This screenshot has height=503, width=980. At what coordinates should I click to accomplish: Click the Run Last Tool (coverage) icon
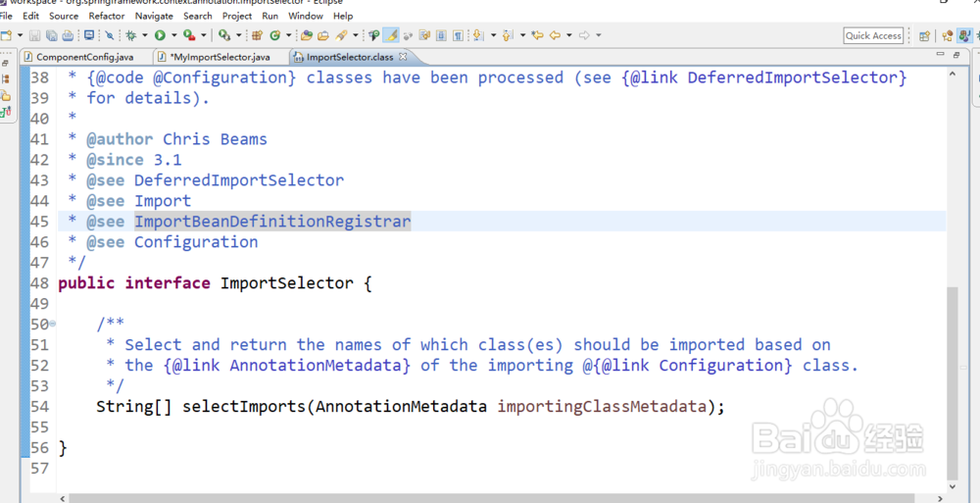189,35
